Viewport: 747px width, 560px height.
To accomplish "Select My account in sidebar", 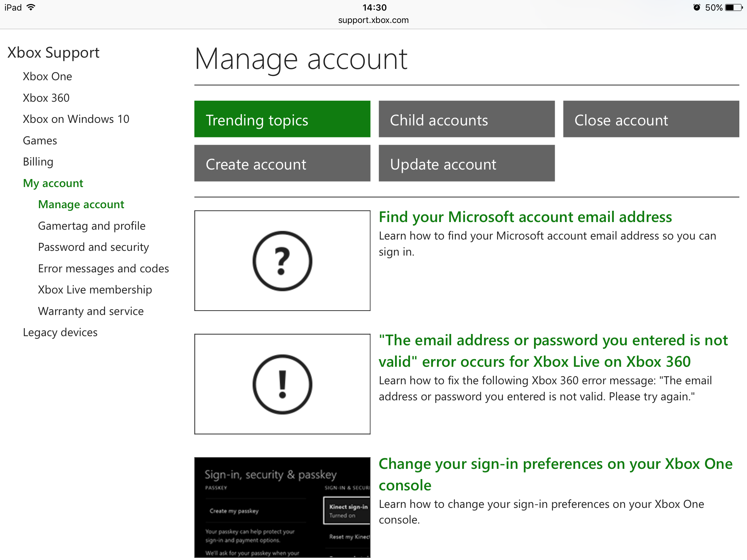I will (53, 183).
